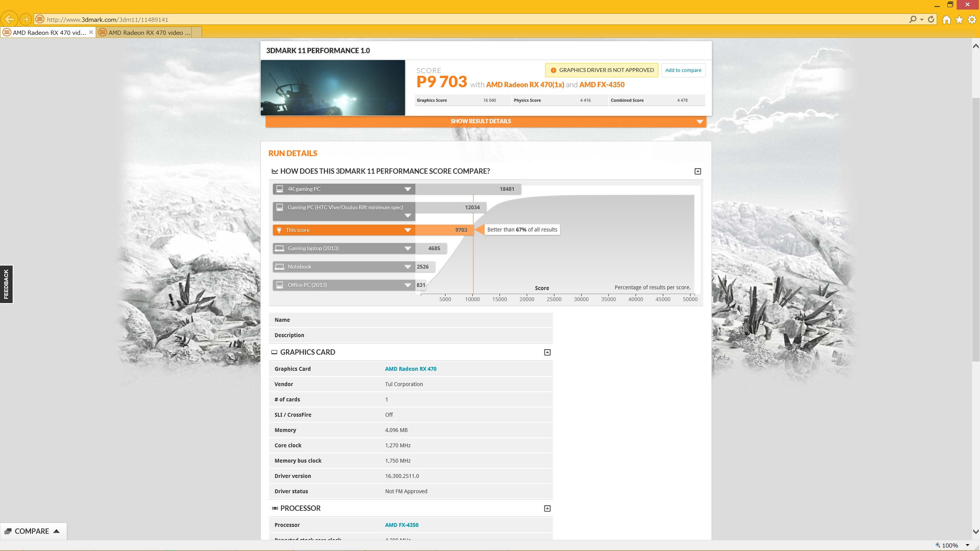This screenshot has width=980, height=551.
Task: Expand This score dropdown
Action: pos(408,230)
